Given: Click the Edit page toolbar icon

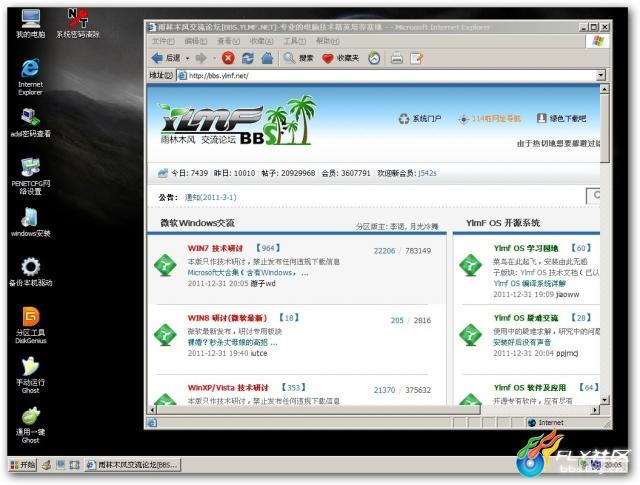Looking at the screenshot, I should click(x=417, y=58).
